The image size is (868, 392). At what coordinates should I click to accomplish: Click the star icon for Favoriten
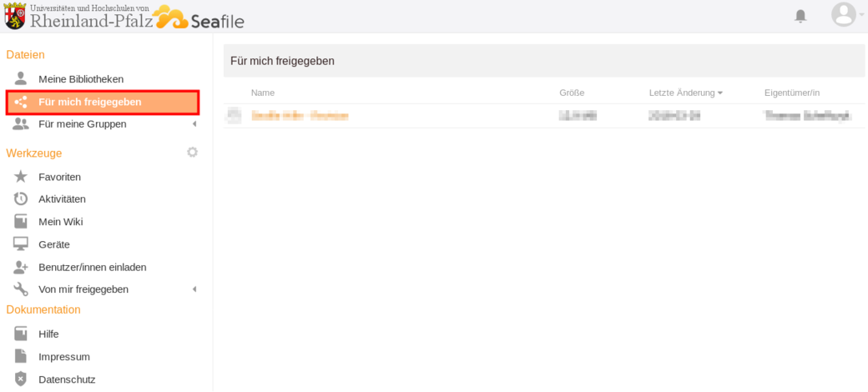click(x=21, y=177)
